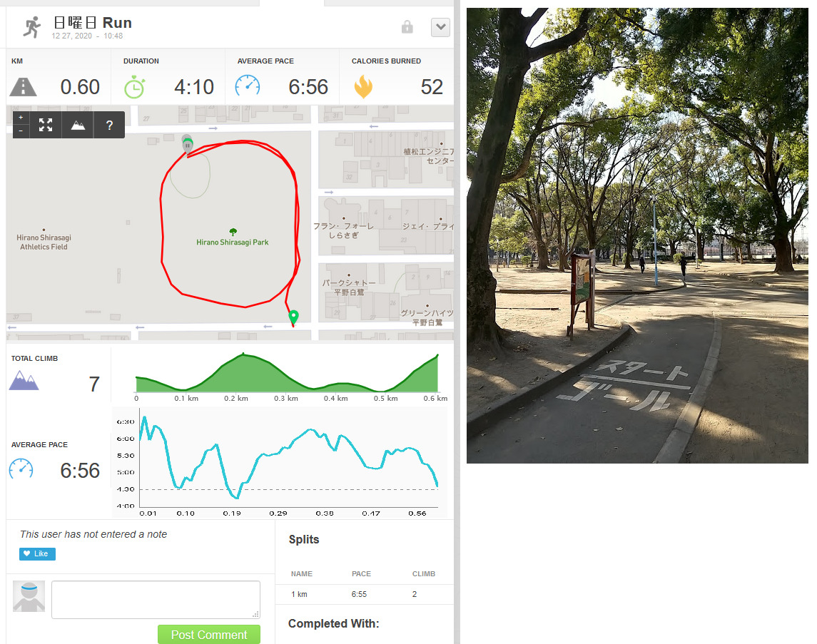
Task: Click the calories flame icon
Action: (x=363, y=87)
